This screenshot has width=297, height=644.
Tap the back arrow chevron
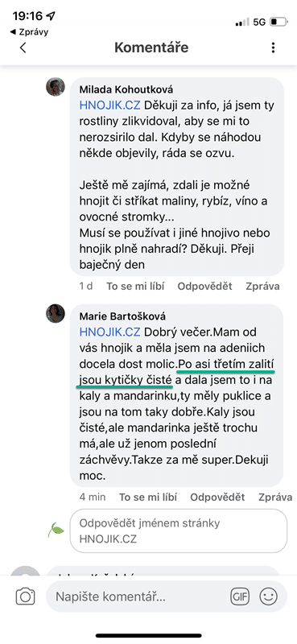coord(23,47)
